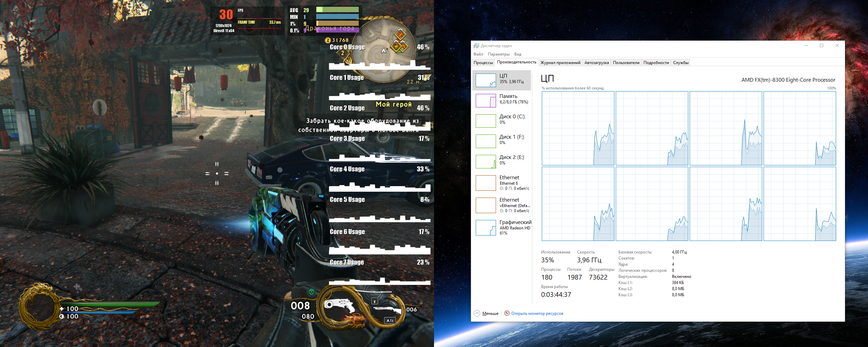Close the Диспетчер задач window
This screenshot has height=347, width=868.
tap(837, 46)
